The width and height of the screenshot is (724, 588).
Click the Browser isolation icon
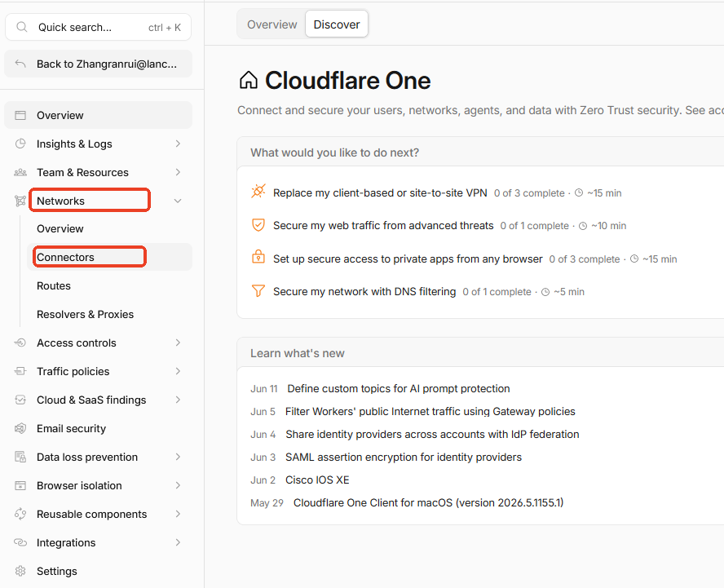[20, 485]
